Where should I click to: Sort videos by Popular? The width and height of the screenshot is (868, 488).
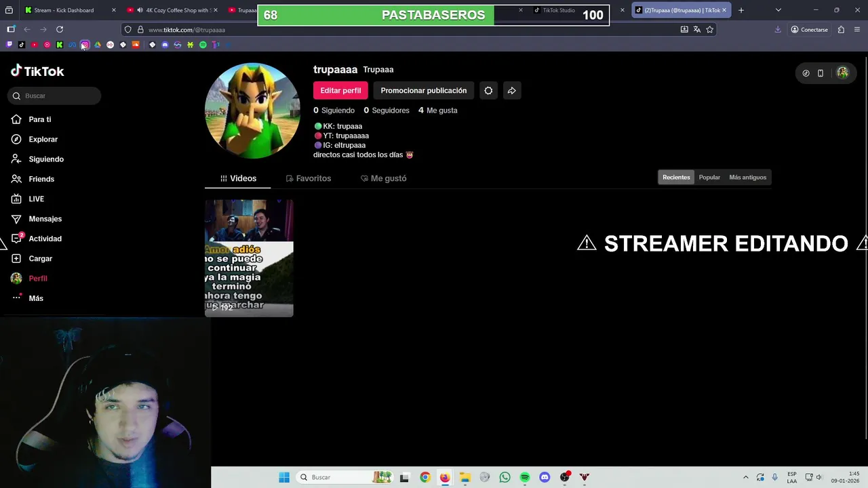pos(709,178)
